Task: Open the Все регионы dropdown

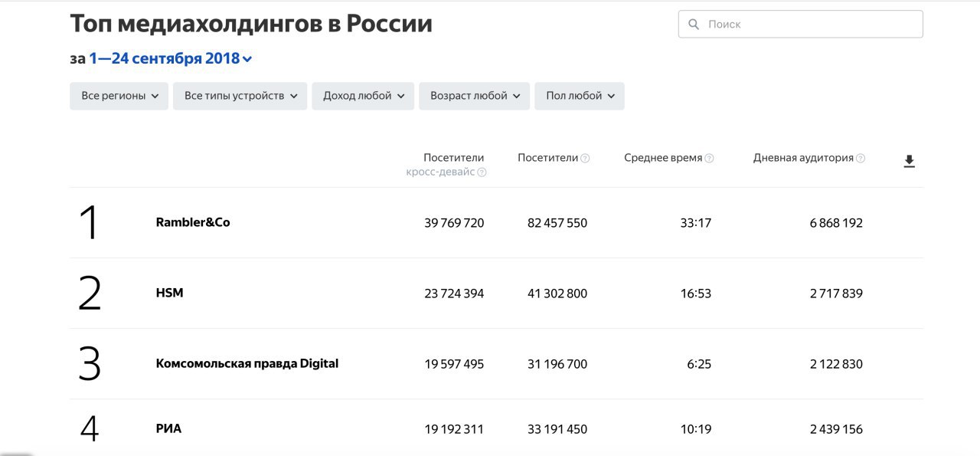Action: click(119, 96)
